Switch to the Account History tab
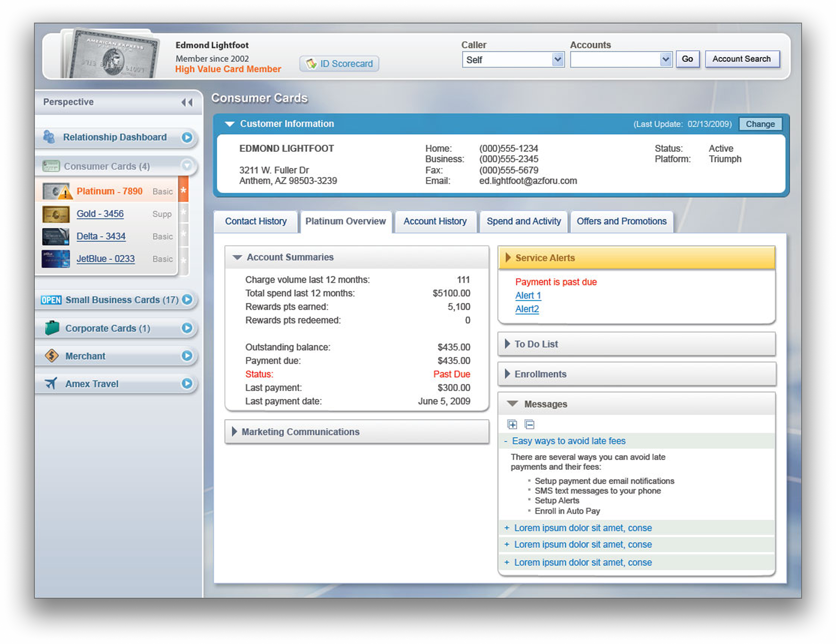Viewport: 836px width, 644px height. point(435,221)
